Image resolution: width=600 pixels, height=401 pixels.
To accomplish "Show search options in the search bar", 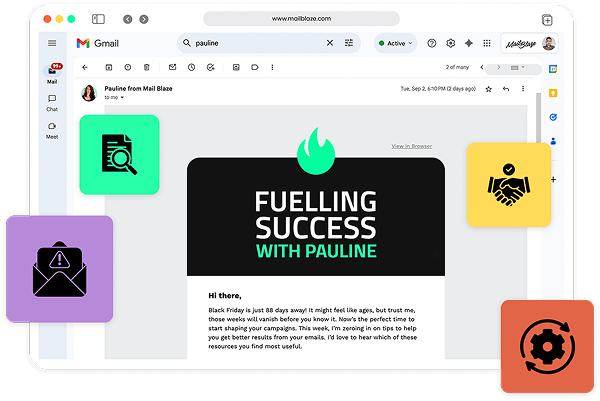I will pyautogui.click(x=349, y=43).
